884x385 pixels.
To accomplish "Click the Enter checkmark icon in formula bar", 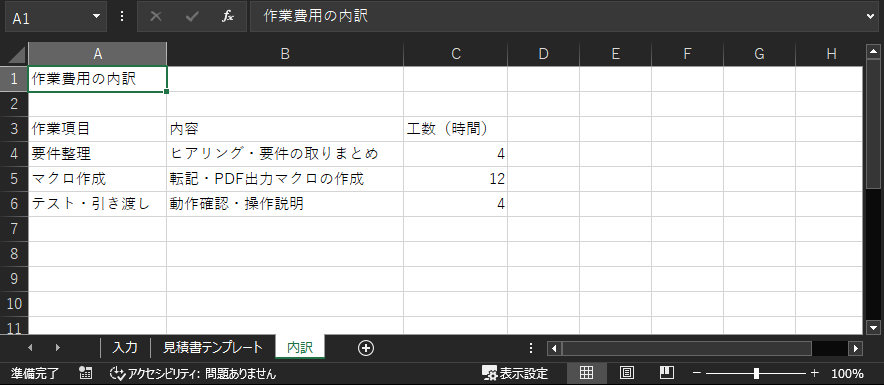I will 192,17.
